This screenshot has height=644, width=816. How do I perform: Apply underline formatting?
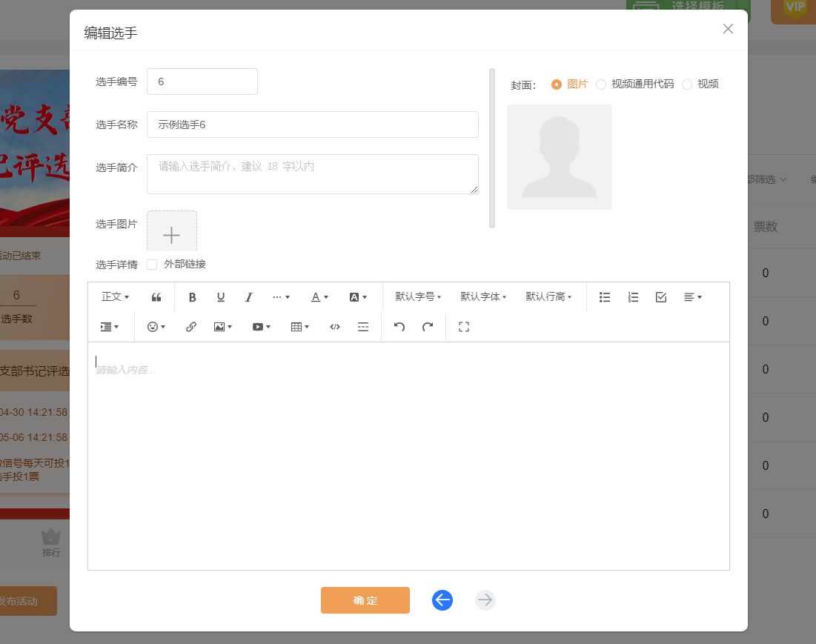220,297
